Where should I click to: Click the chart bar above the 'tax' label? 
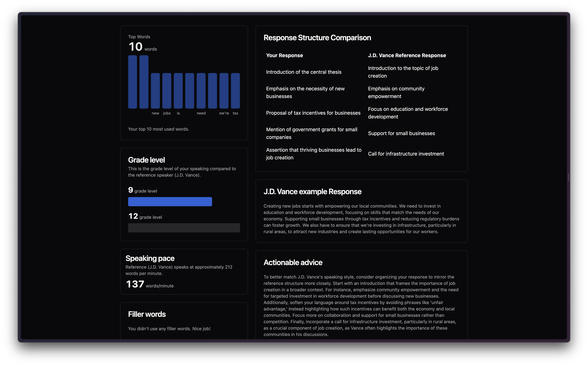(x=235, y=91)
